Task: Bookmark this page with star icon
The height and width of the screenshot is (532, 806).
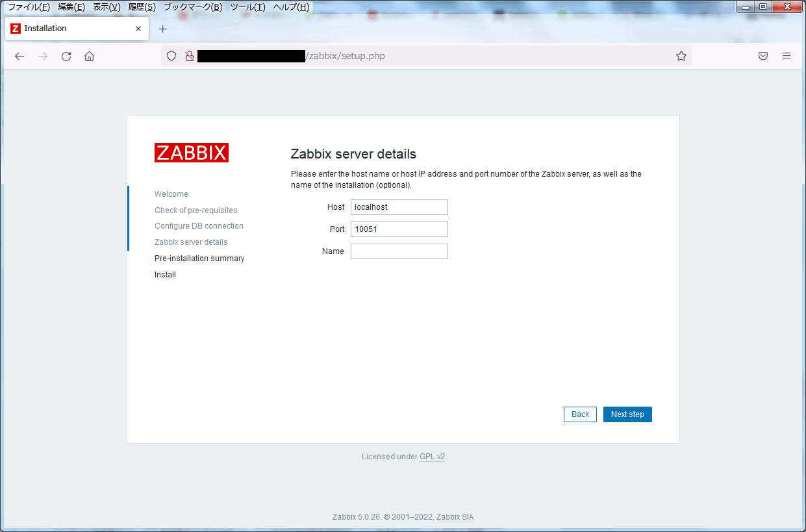Action: click(x=681, y=57)
